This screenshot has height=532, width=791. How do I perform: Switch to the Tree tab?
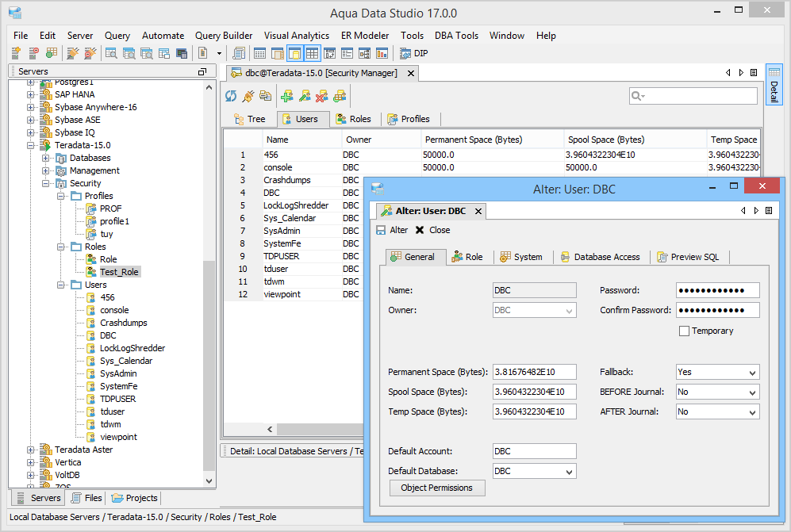(x=249, y=119)
